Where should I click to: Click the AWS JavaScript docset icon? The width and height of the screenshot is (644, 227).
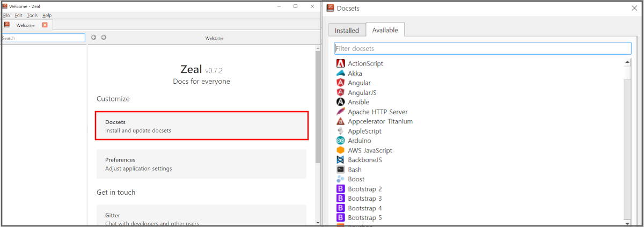click(x=340, y=150)
